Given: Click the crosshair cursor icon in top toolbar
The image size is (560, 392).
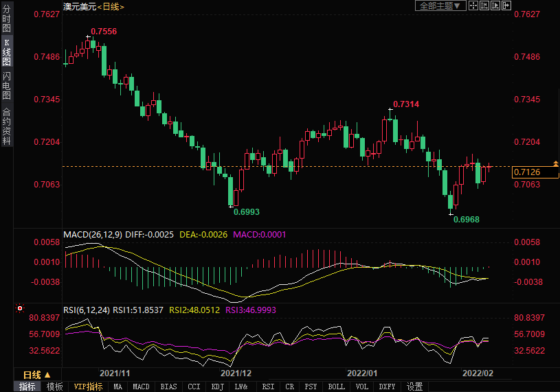Looking at the screenshot, I should pyautogui.click(x=474, y=5).
